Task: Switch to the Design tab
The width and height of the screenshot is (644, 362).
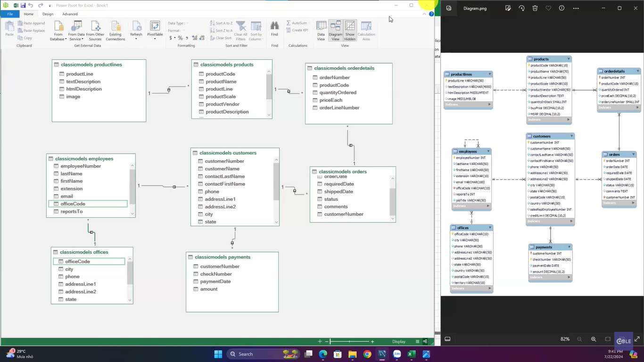Action: (x=48, y=14)
